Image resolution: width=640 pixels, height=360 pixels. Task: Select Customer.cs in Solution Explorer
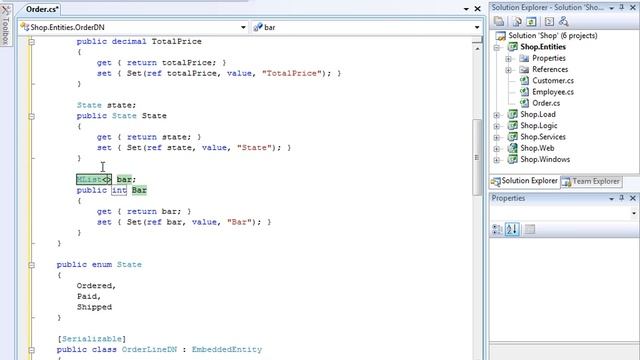click(553, 81)
